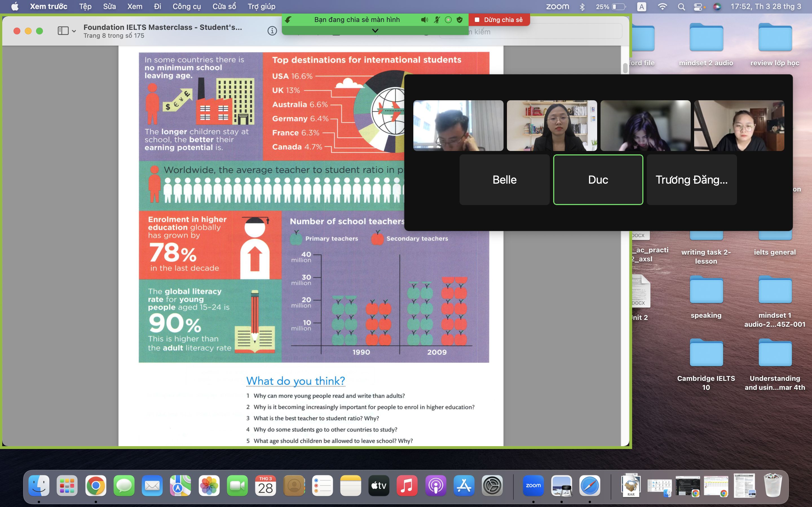Toggle the recording indicator icon
Screen dimensions: 812x507
pyautogui.click(x=448, y=20)
